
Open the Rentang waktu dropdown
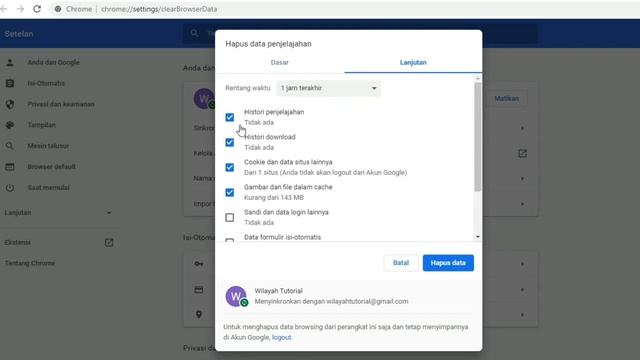(x=329, y=88)
